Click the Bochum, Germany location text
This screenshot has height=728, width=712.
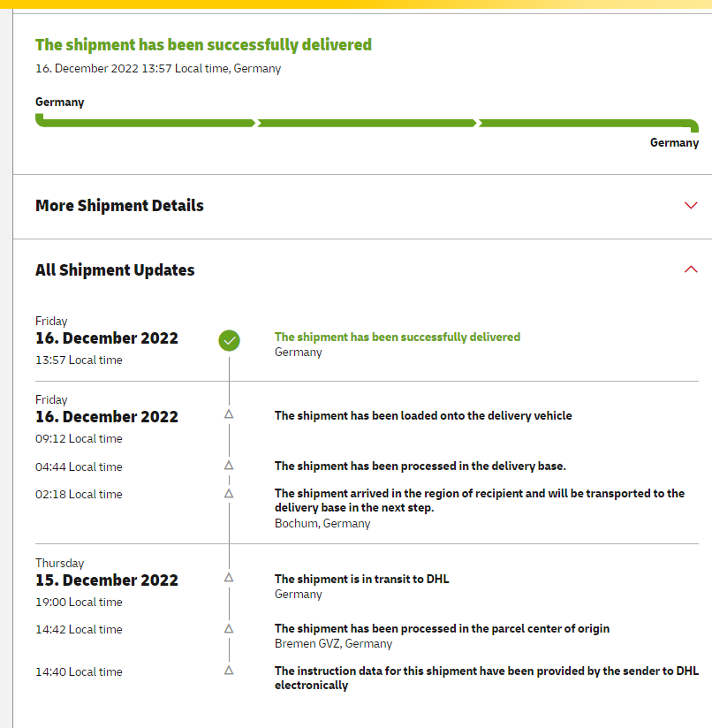click(322, 523)
